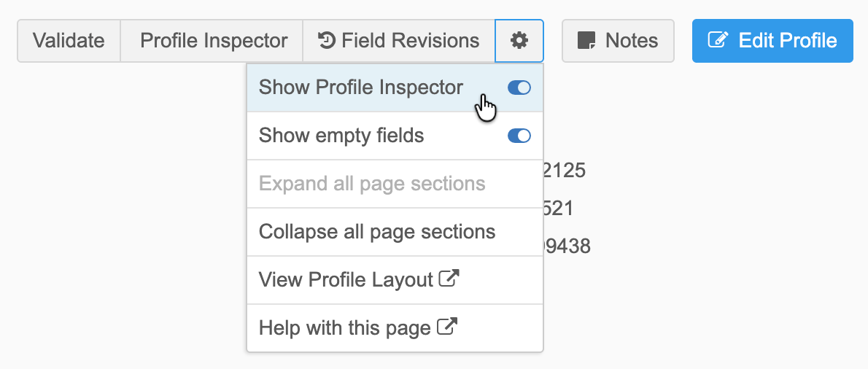Click the history icon on Field Revisions

[328, 40]
